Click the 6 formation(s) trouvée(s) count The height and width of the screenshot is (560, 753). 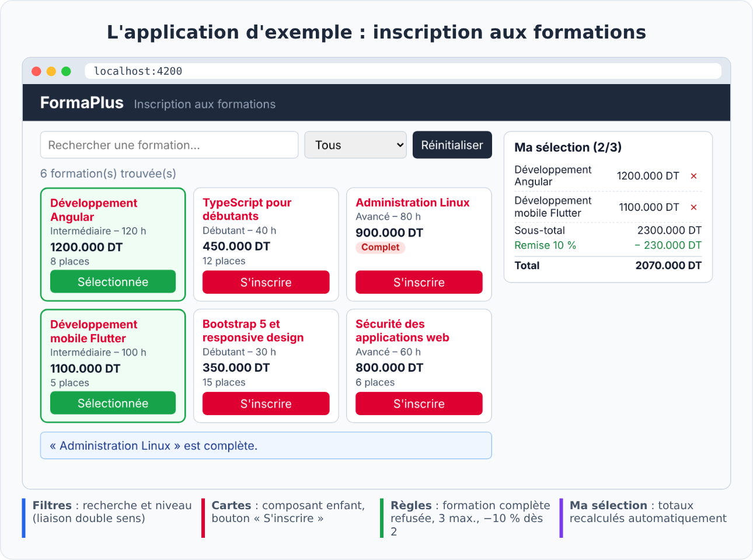click(108, 173)
